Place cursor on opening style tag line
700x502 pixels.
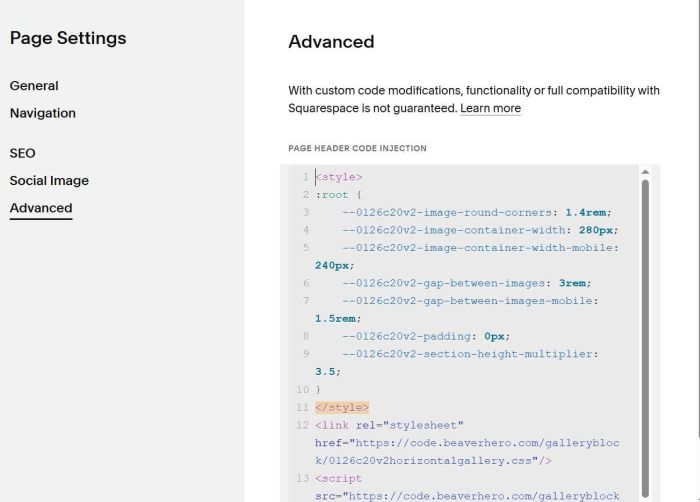coord(339,177)
